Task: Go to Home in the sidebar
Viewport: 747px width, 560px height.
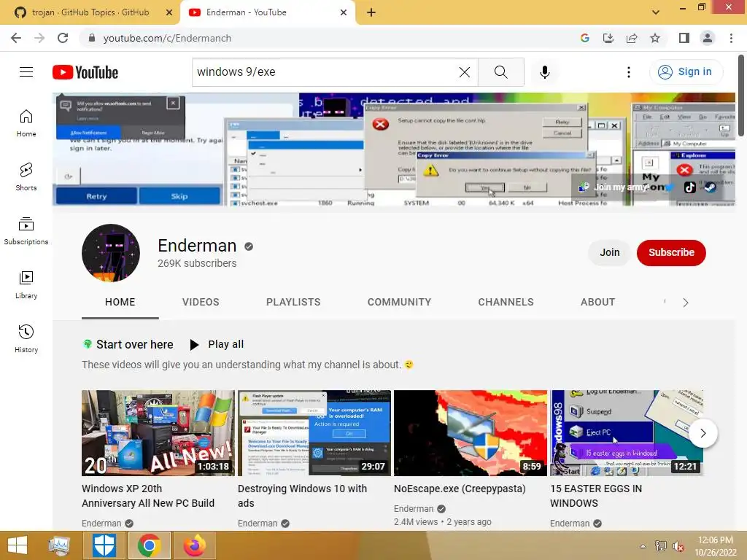Action: (26, 123)
